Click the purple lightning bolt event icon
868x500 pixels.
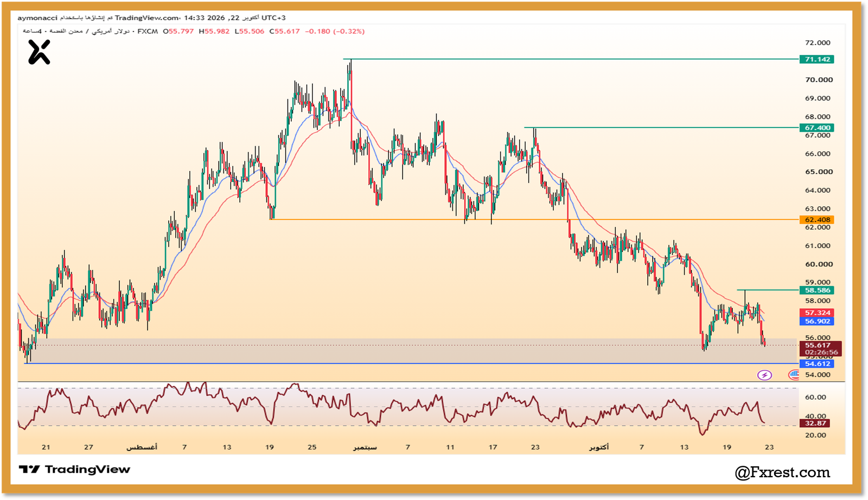pos(764,375)
